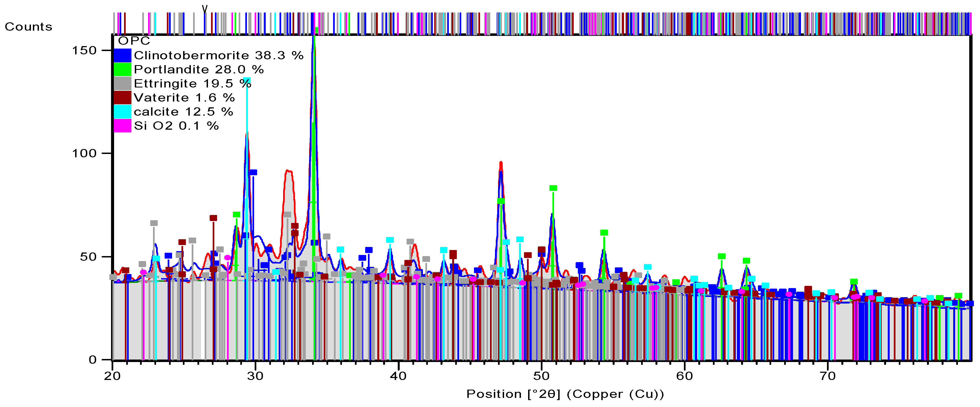Select the Clinotobermorite 38.3 % legend label
980x407 pixels.
pos(218,55)
